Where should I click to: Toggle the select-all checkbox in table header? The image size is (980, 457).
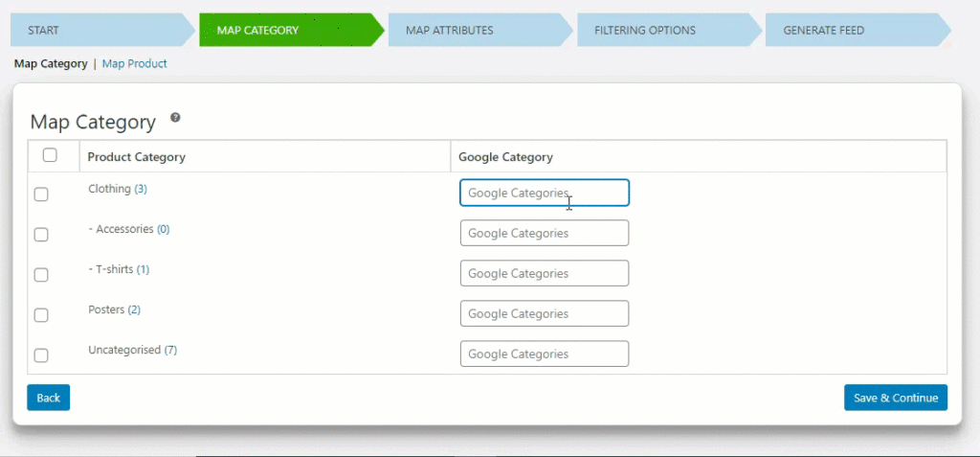click(x=50, y=154)
